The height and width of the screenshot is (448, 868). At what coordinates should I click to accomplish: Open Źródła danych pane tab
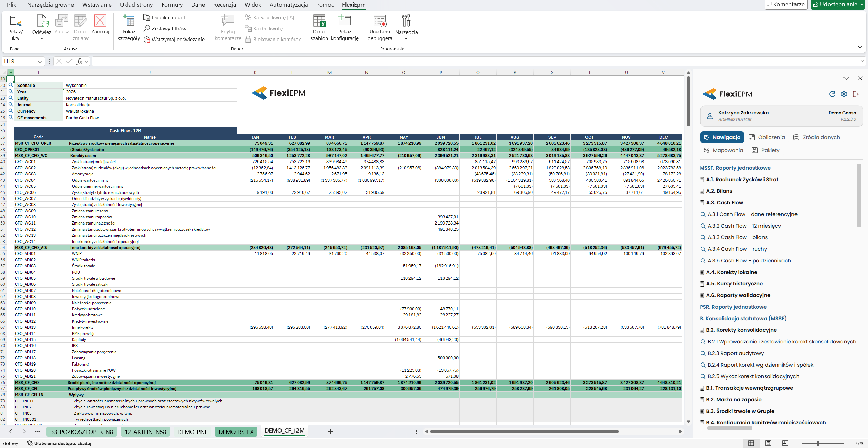tap(816, 137)
